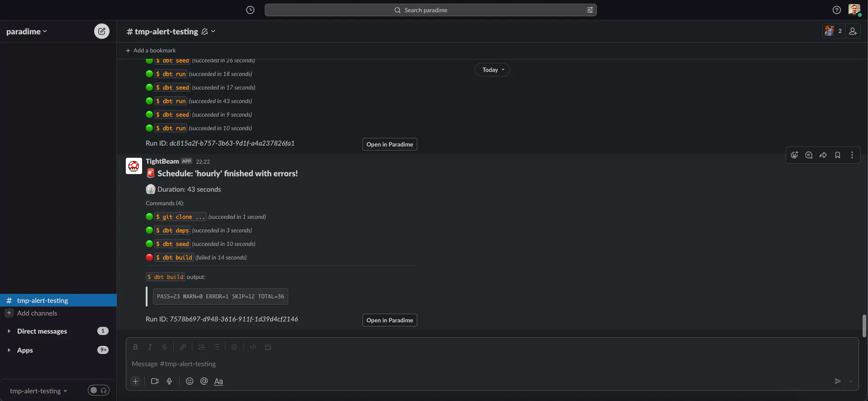Screen dimensions: 868x401
Task: Click the 22:22 message timestamp
Action: 203,161
